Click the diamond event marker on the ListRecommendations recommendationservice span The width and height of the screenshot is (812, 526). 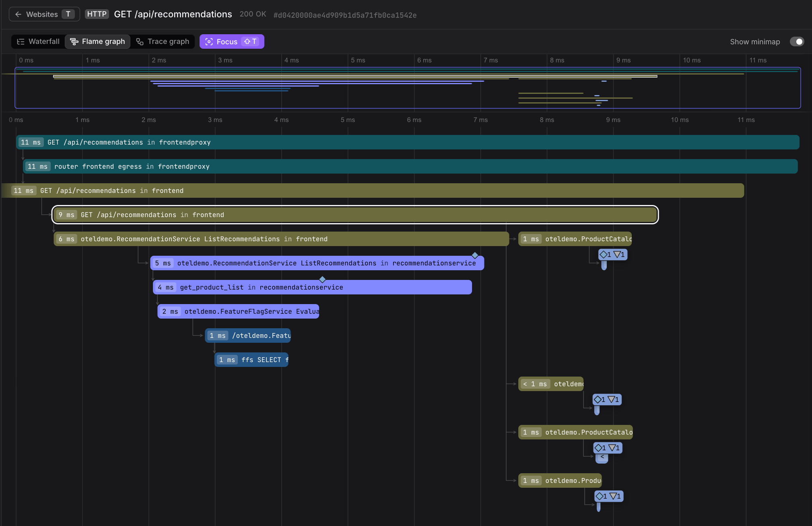pyautogui.click(x=475, y=255)
